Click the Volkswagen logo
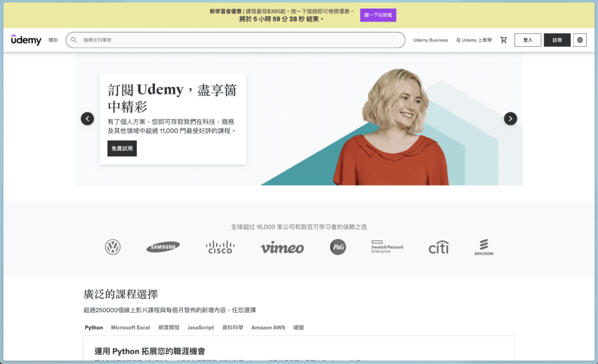 click(112, 247)
